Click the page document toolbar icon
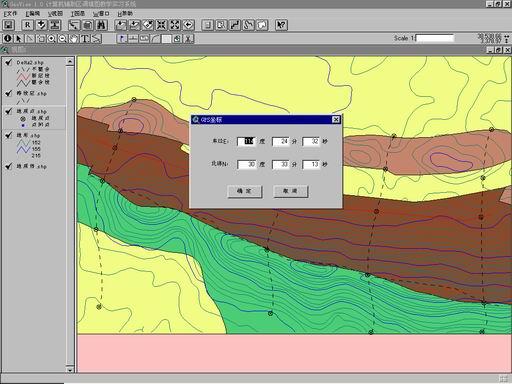The height and width of the screenshot is (384, 512). pos(207,25)
